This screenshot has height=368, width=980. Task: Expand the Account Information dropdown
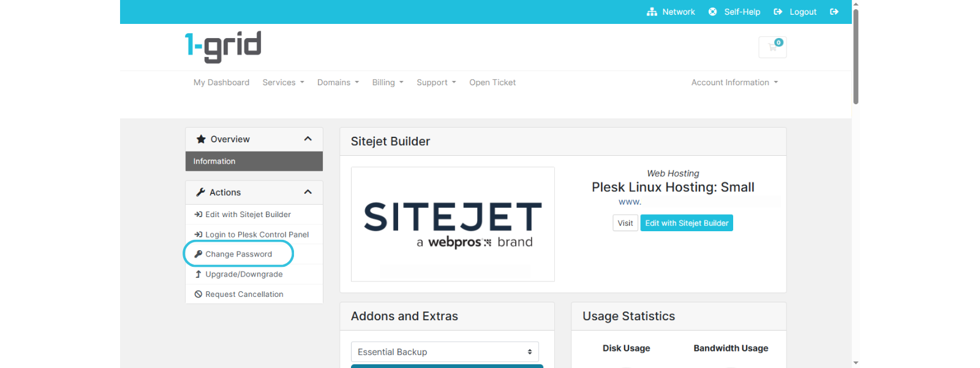[734, 83]
